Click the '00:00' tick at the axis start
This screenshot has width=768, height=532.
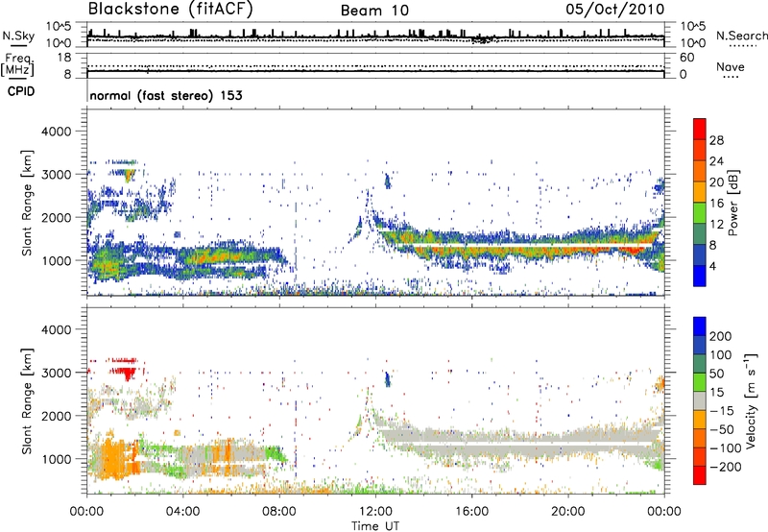coord(86,512)
